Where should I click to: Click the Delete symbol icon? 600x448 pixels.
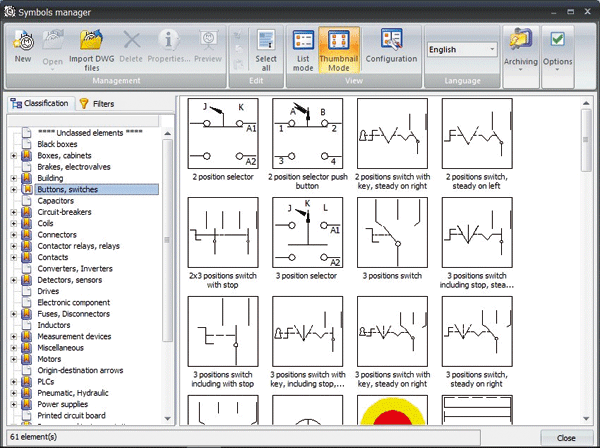click(x=131, y=46)
